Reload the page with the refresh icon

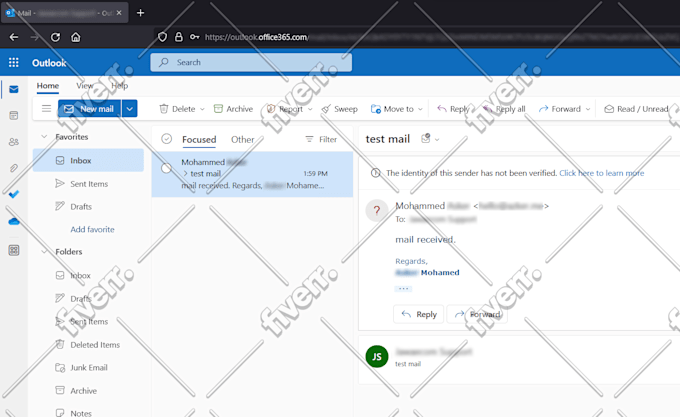pos(55,37)
